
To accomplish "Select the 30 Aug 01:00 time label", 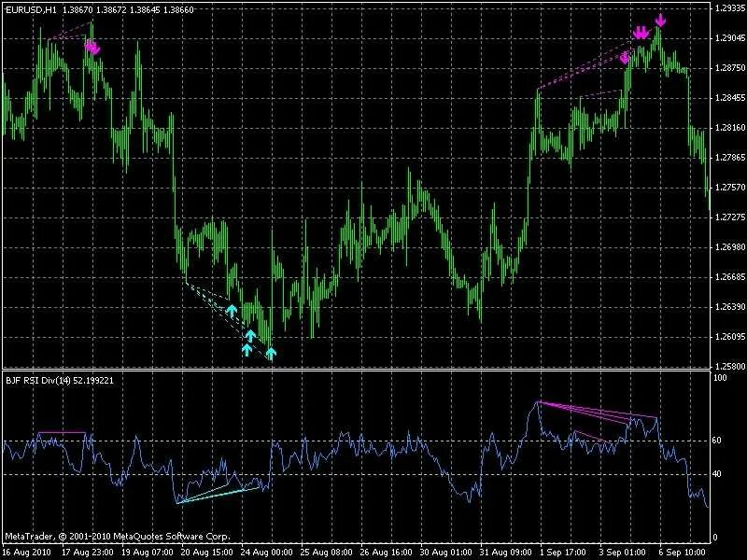I will pyautogui.click(x=446, y=553).
